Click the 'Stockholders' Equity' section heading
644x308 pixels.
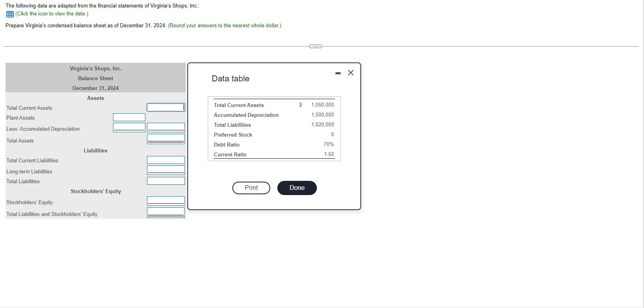tap(96, 192)
